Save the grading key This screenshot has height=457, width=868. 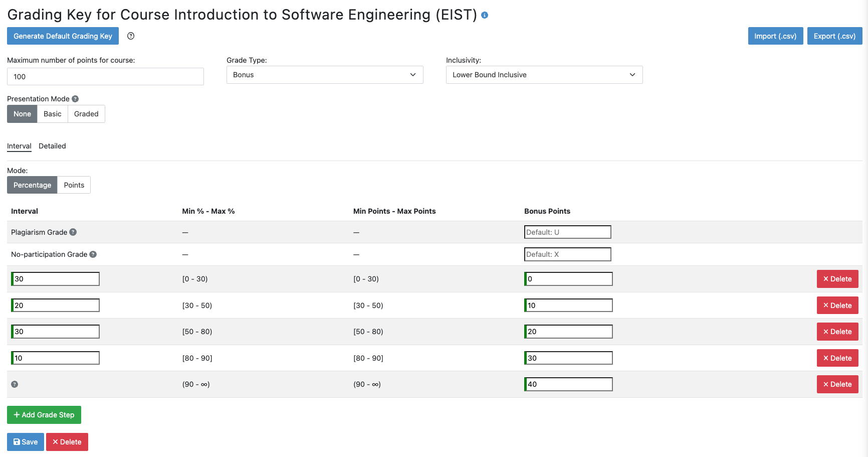(26, 442)
